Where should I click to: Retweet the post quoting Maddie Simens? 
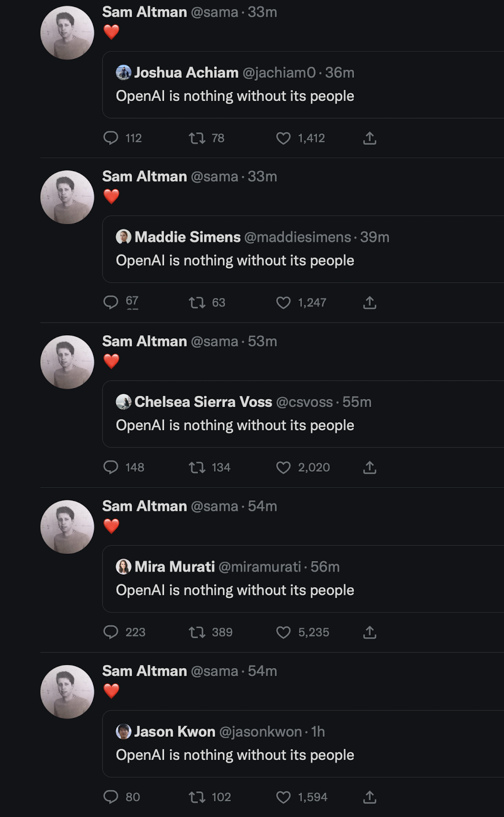coord(197,302)
